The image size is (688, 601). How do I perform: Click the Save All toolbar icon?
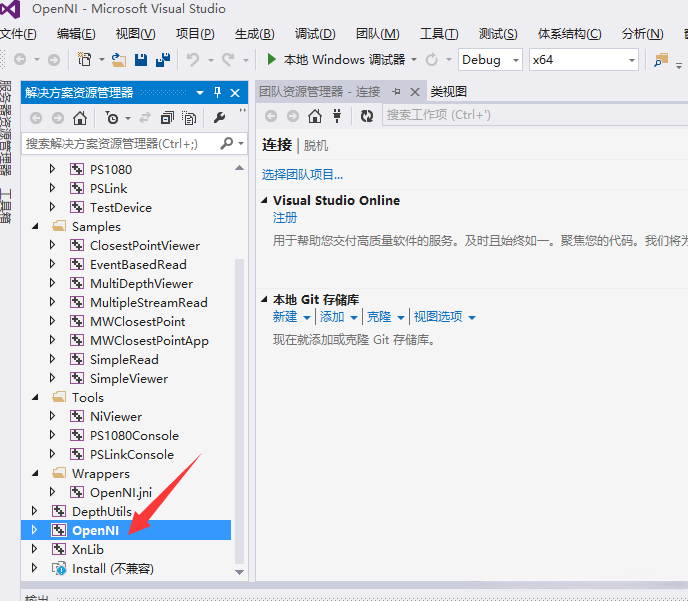tap(163, 60)
